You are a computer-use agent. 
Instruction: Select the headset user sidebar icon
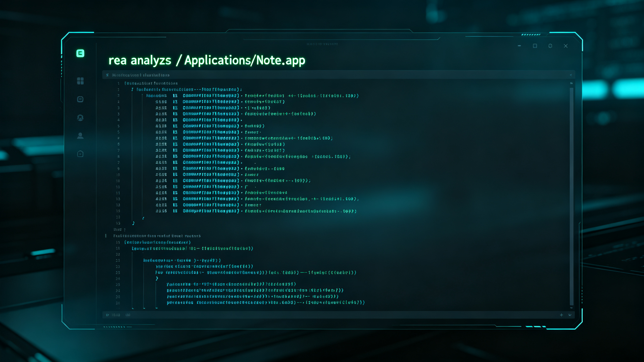[x=80, y=118]
